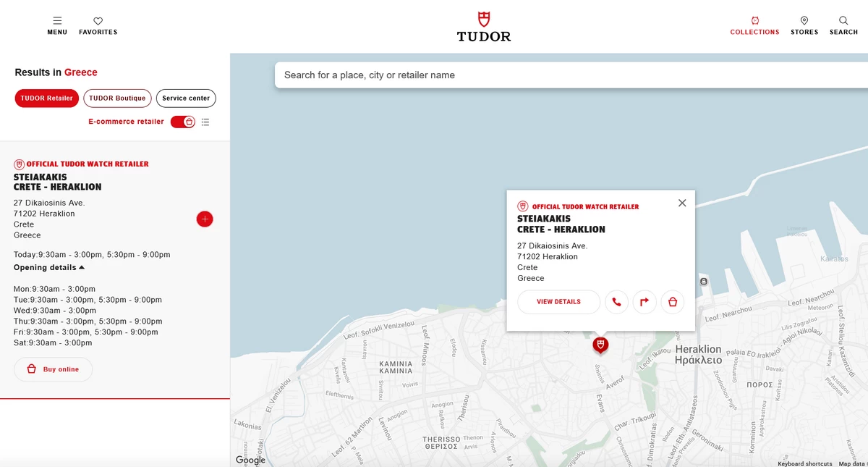Click Friday opening hours row
The image size is (868, 467).
pos(86,332)
